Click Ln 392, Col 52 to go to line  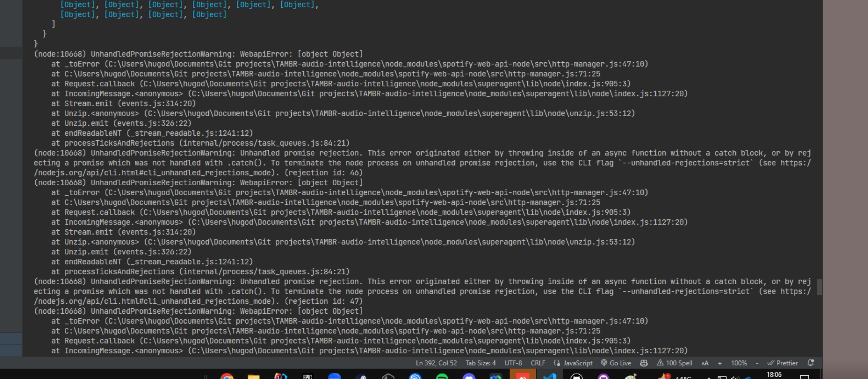pyautogui.click(x=436, y=363)
